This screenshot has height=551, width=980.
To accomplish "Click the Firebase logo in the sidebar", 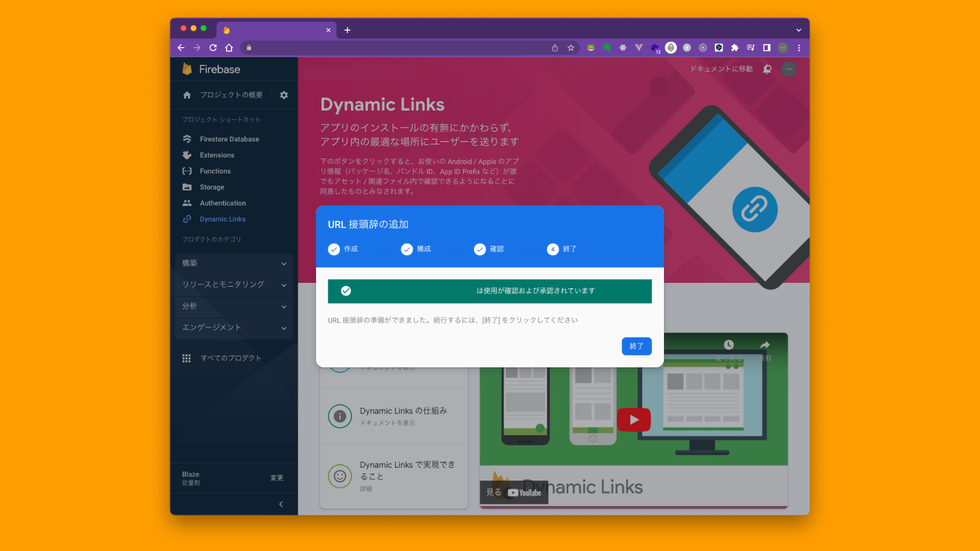I will (x=211, y=69).
